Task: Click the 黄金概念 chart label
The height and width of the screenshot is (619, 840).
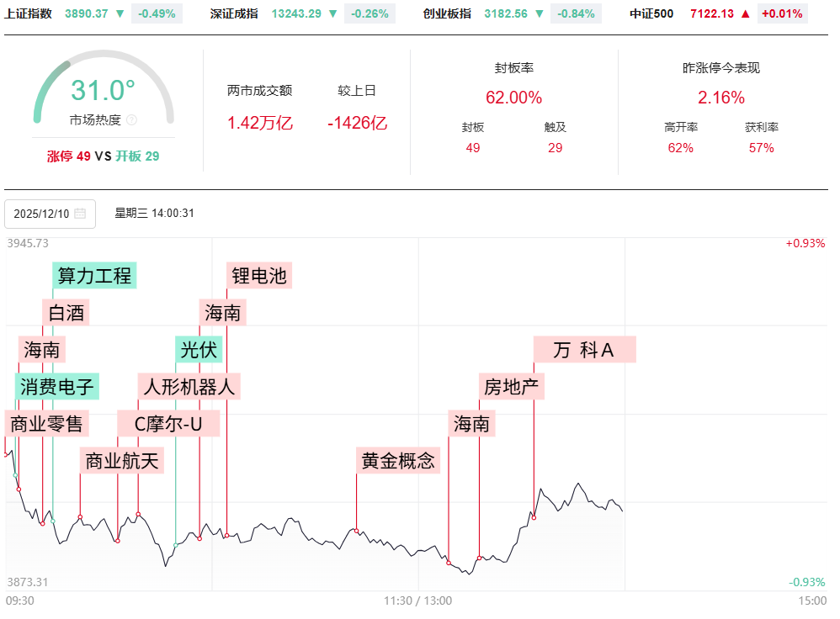Action: tap(398, 461)
